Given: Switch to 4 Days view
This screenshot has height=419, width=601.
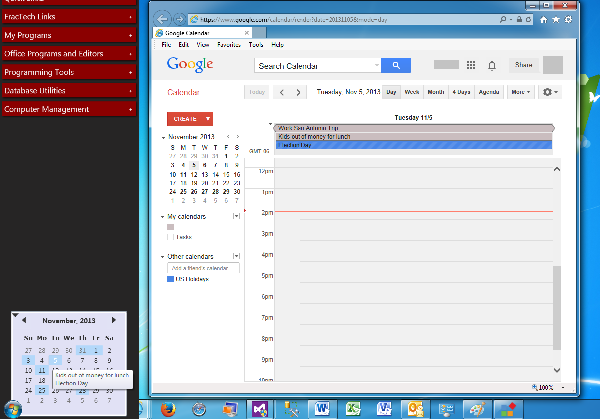Looking at the screenshot, I should pyautogui.click(x=461, y=92).
